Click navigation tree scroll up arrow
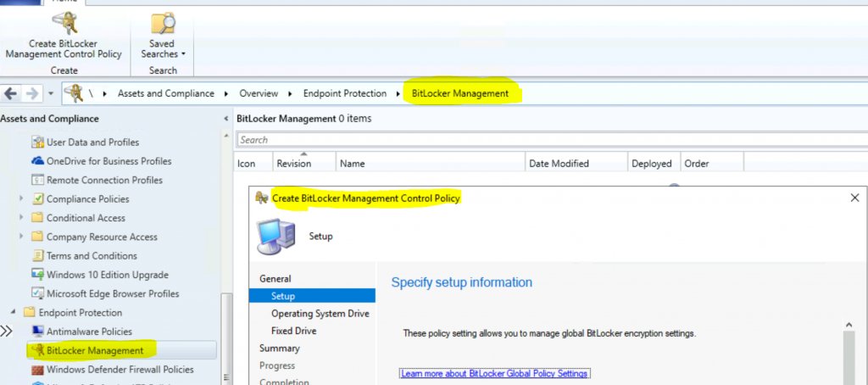868x385 pixels. click(225, 137)
